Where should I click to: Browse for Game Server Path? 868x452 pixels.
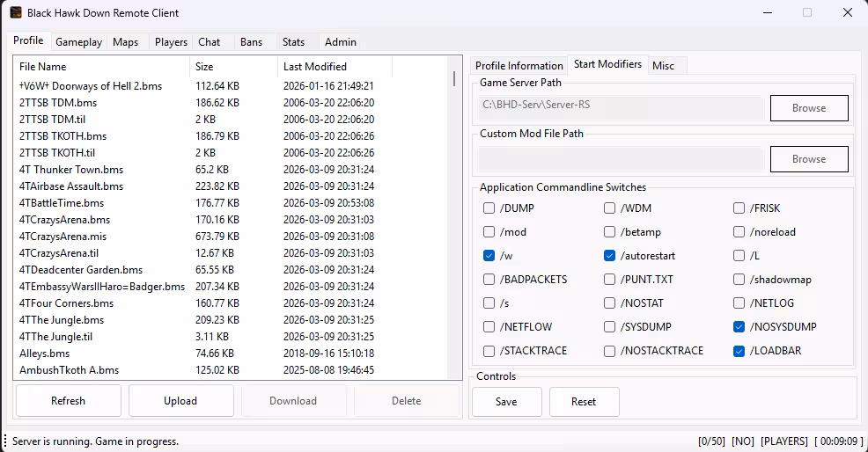[809, 108]
